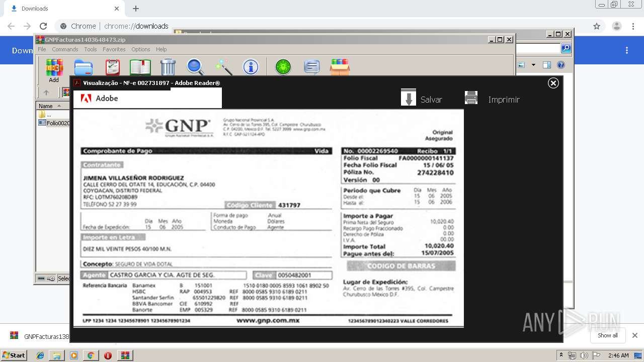Click Chrome taskbar icon
The height and width of the screenshot is (362, 644).
pos(91,355)
